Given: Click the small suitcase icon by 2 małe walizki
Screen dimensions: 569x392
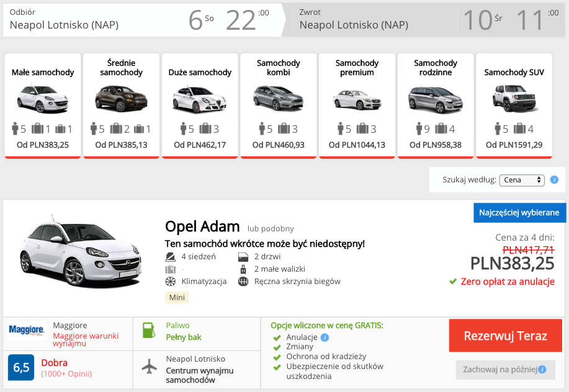Looking at the screenshot, I should pos(243,269).
